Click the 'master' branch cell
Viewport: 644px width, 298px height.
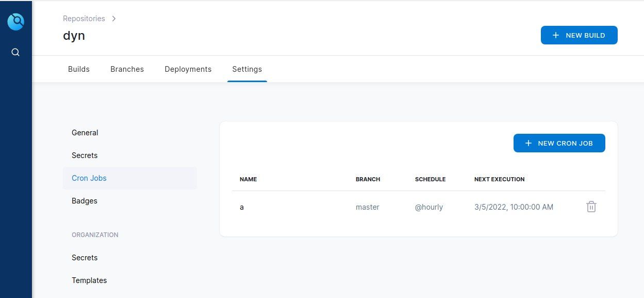[367, 207]
